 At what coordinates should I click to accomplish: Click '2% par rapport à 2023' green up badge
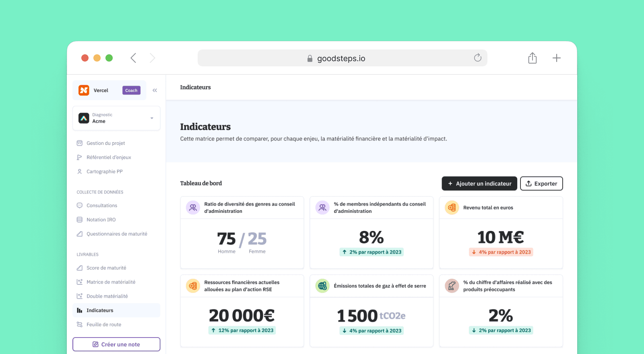(x=372, y=252)
